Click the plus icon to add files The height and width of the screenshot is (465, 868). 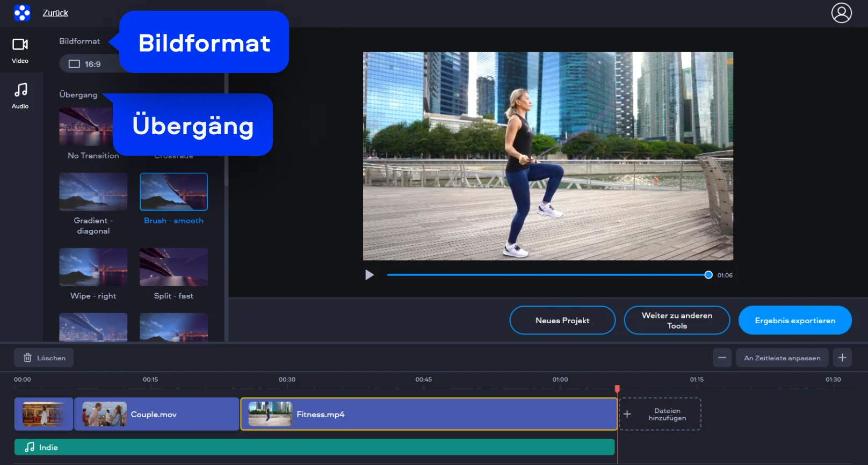pos(627,414)
